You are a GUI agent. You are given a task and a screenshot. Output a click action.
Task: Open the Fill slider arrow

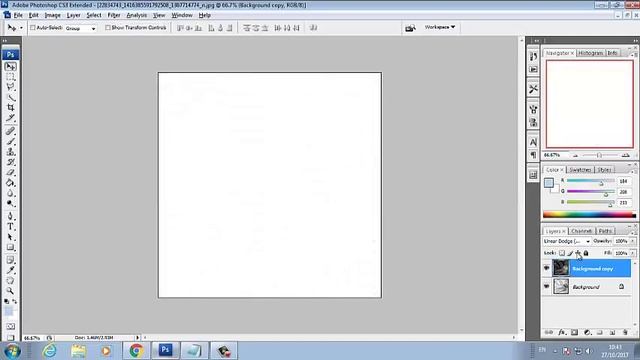(x=633, y=253)
